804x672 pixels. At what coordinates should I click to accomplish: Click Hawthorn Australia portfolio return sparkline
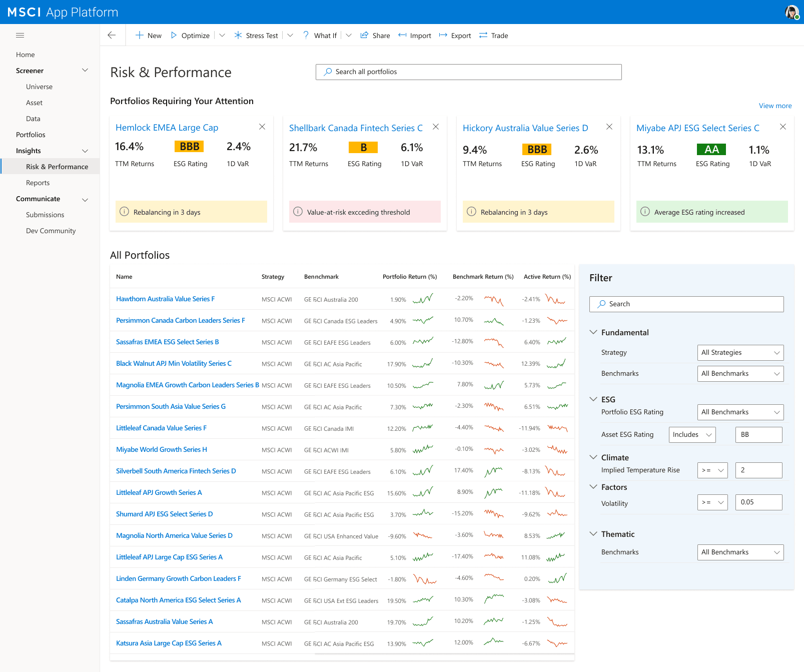click(x=423, y=299)
